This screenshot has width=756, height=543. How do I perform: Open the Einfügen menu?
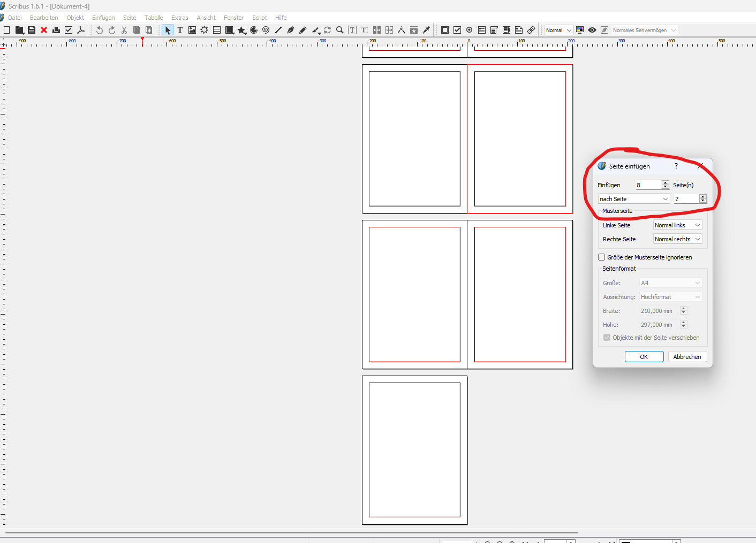click(x=103, y=18)
